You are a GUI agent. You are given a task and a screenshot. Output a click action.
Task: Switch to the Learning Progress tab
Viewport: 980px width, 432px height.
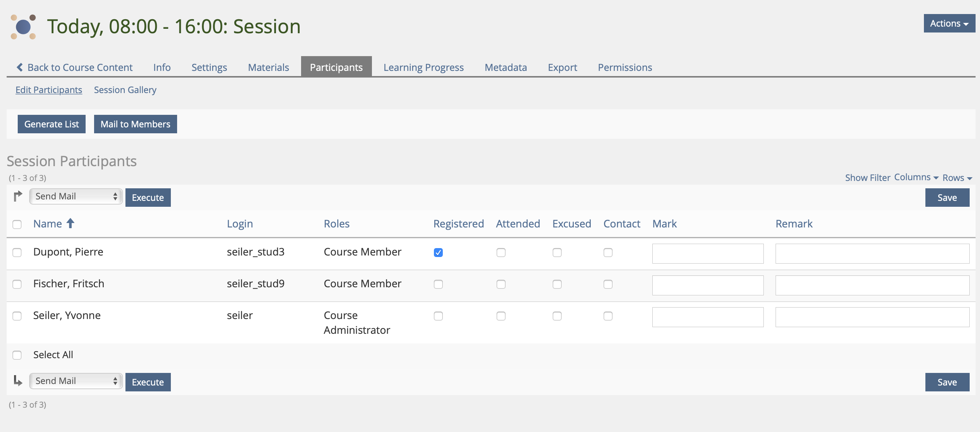[423, 67]
